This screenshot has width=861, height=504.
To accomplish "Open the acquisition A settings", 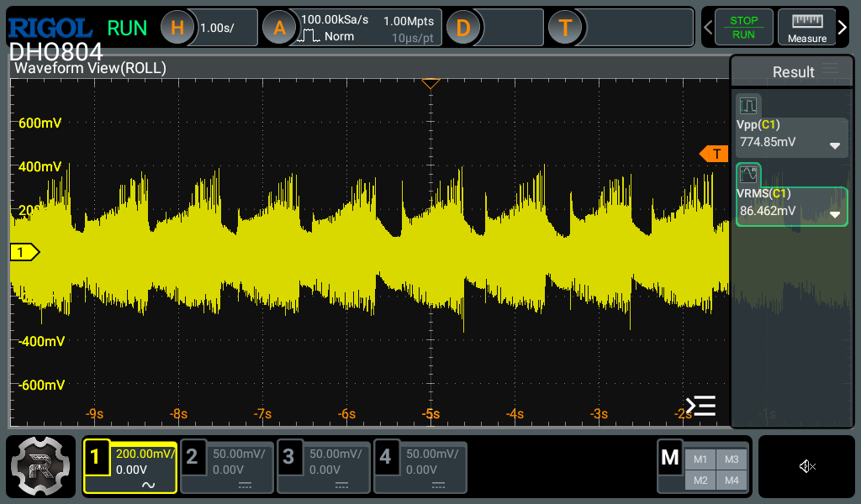I will (280, 28).
